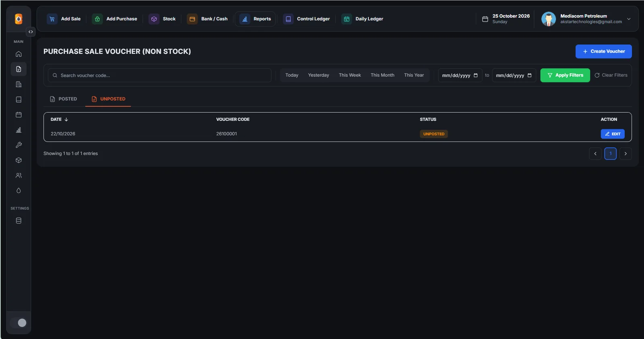Select the book icon in the sidebar
This screenshot has width=644, height=339.
coord(19,99)
